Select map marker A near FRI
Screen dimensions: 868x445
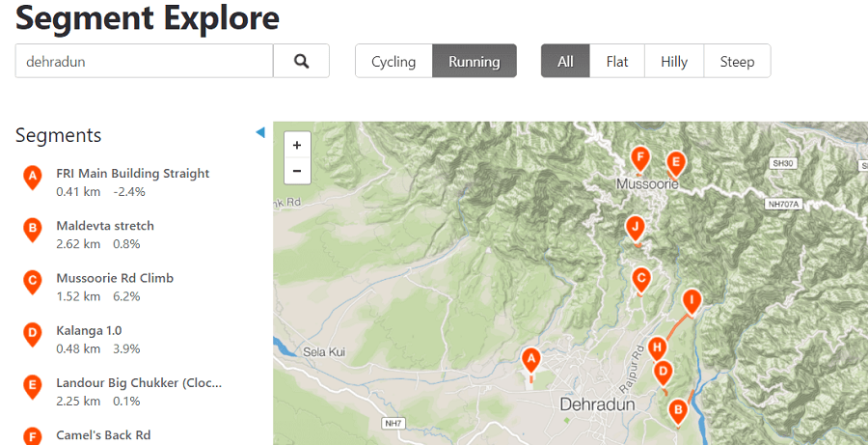point(530,360)
